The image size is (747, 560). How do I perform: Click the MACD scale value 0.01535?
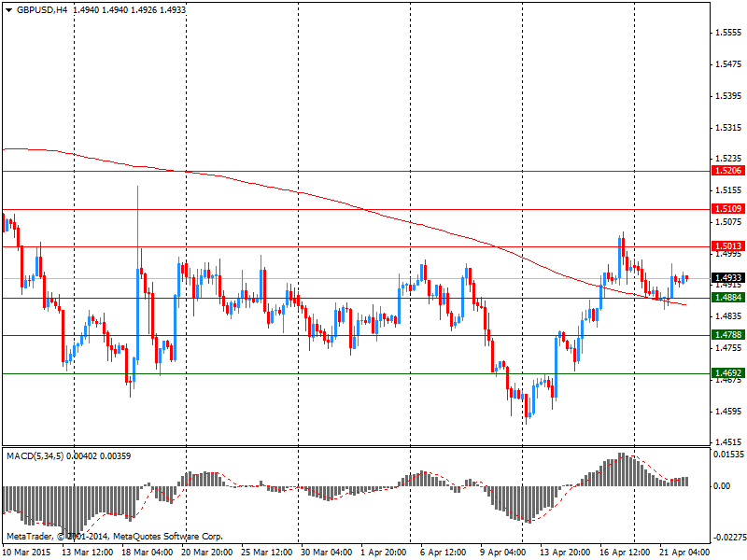(729, 455)
